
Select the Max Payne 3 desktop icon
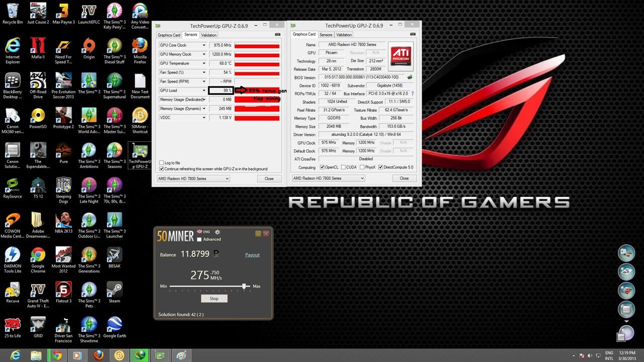click(63, 14)
